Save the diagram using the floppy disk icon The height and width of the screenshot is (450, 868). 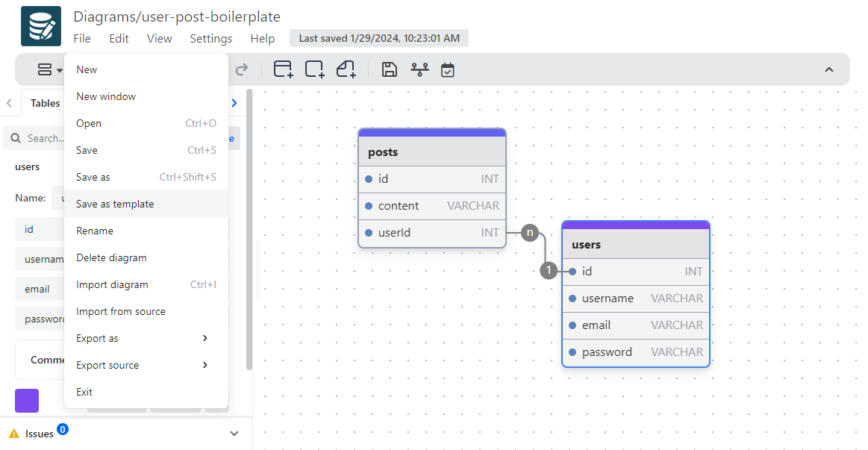tap(389, 69)
